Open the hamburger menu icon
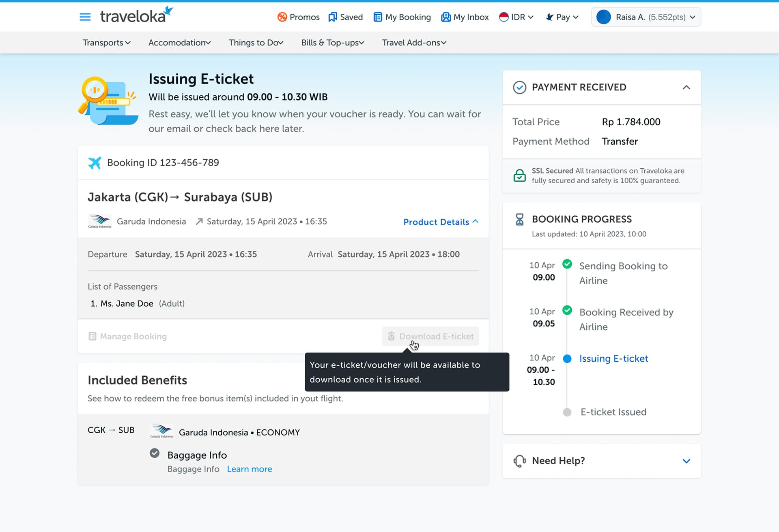This screenshot has height=532, width=779. (x=85, y=17)
